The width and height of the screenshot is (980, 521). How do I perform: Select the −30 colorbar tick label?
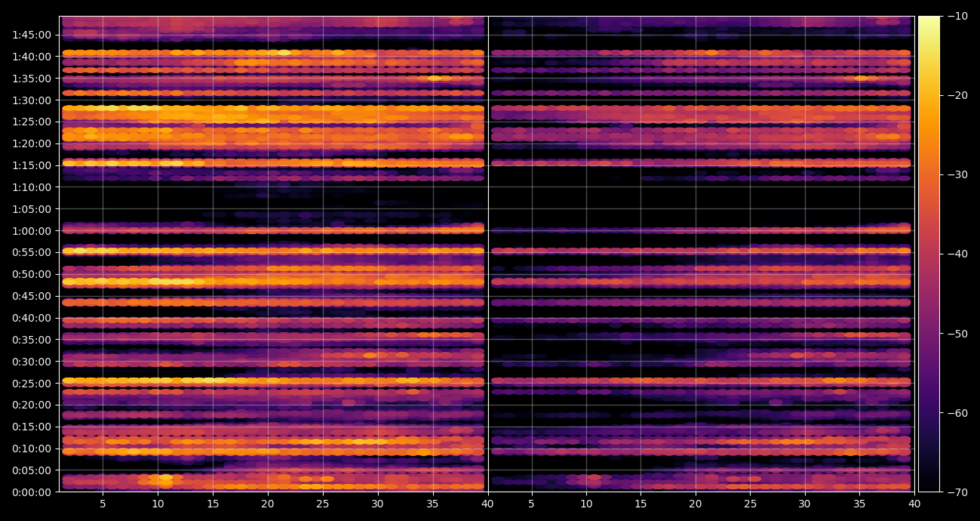[958, 174]
